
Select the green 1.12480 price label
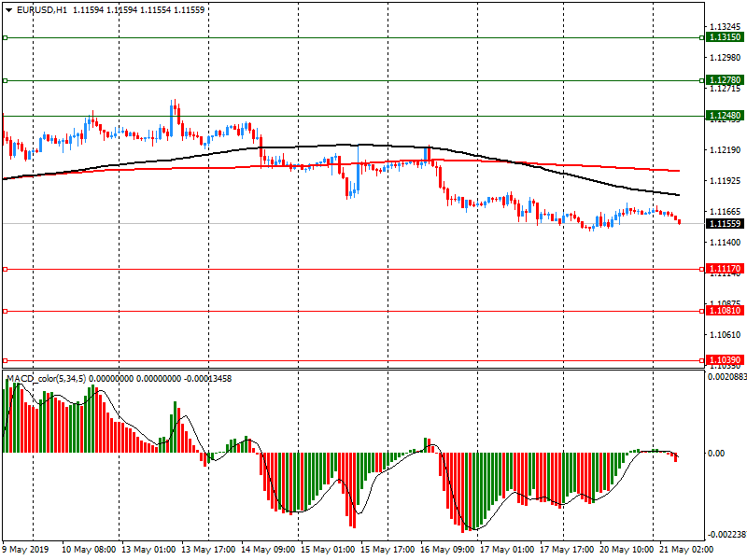click(725, 117)
